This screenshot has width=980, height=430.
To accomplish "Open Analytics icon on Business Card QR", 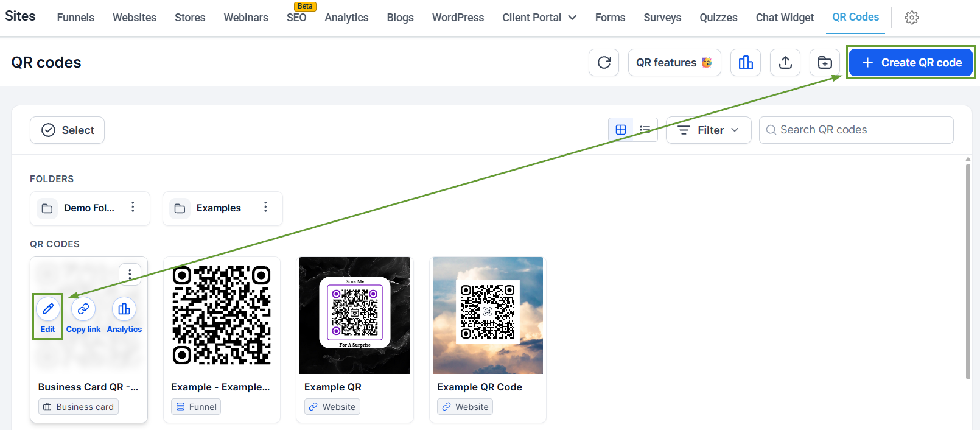I will [124, 309].
